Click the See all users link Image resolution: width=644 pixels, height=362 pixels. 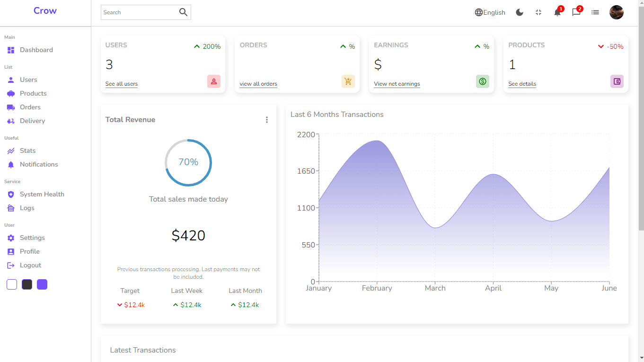[x=122, y=84]
